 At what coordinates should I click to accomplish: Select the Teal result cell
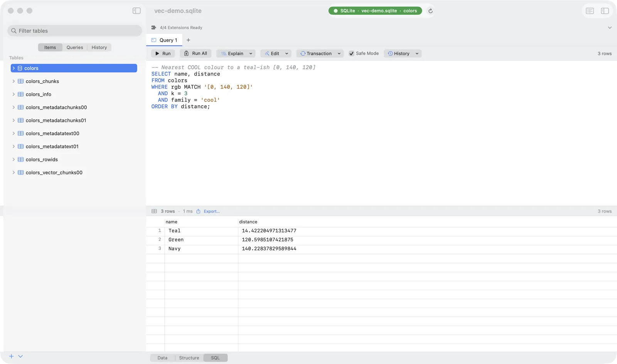(x=201, y=231)
